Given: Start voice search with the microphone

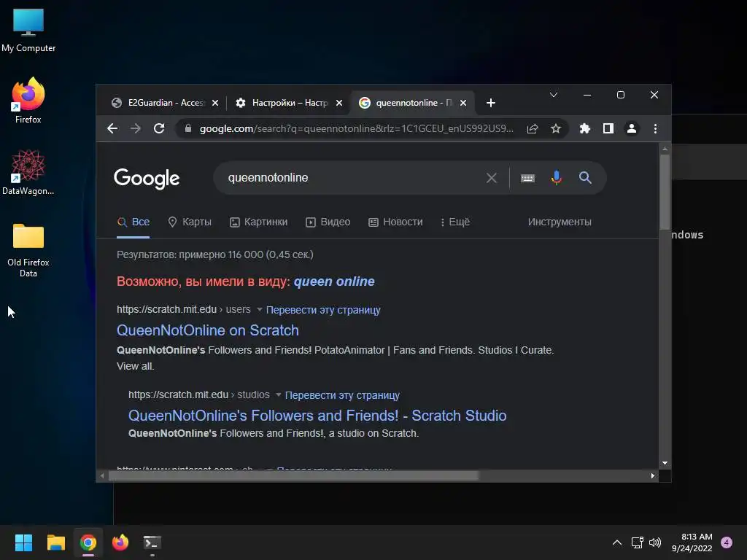Looking at the screenshot, I should [556, 178].
